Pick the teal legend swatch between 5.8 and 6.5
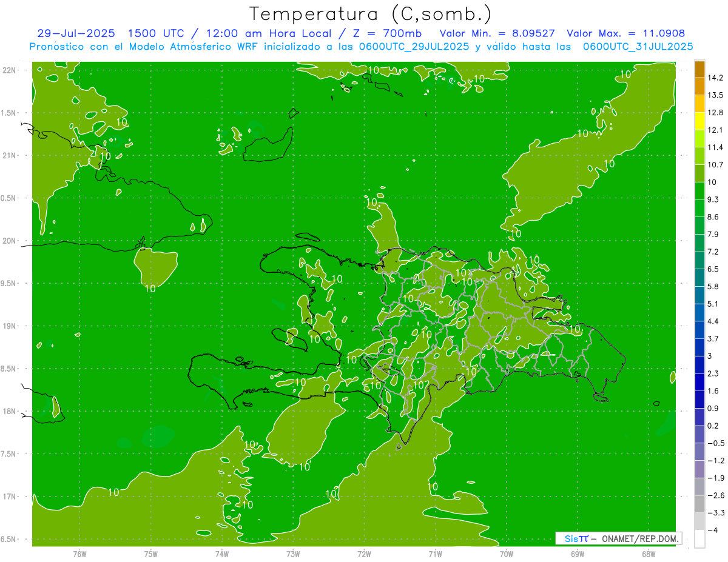728x562 pixels. click(699, 278)
